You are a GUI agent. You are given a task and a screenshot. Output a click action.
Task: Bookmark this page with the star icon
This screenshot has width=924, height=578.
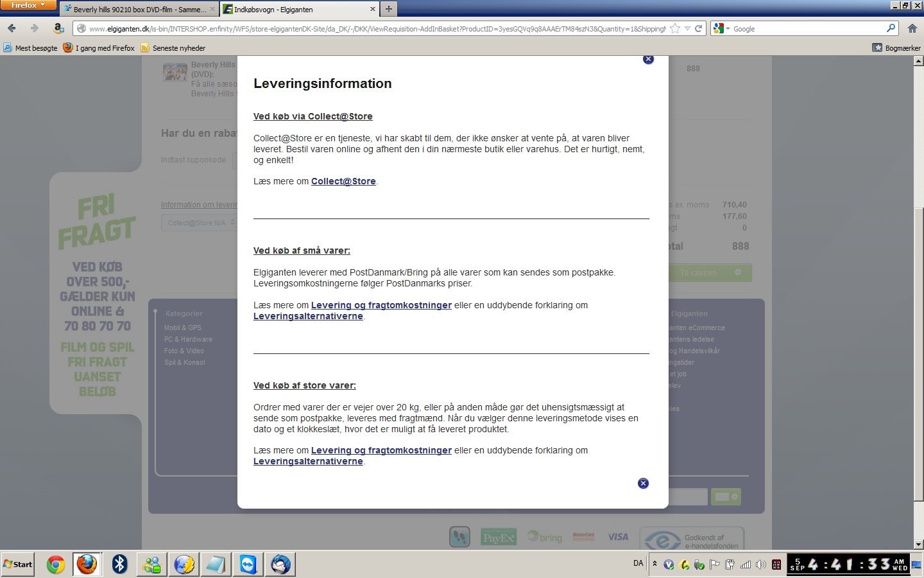pos(675,28)
